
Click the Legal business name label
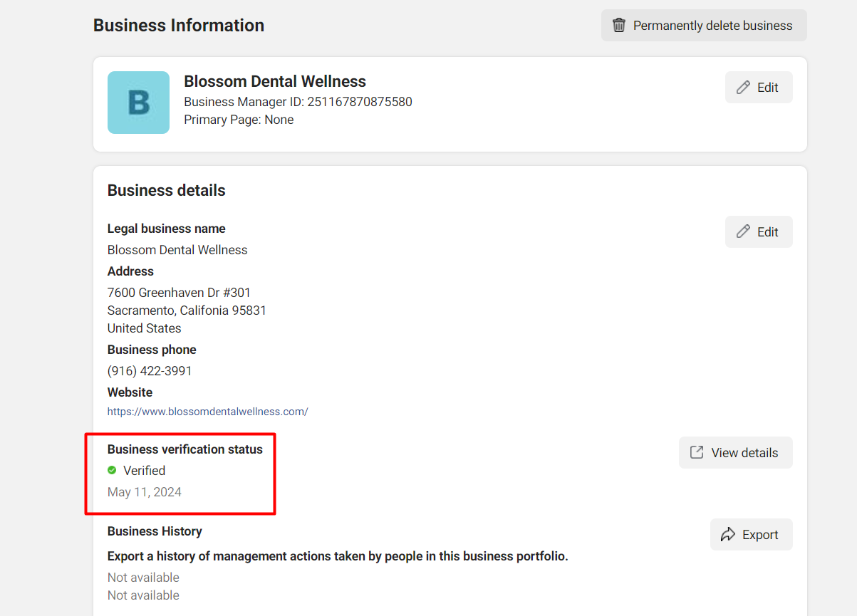click(167, 229)
